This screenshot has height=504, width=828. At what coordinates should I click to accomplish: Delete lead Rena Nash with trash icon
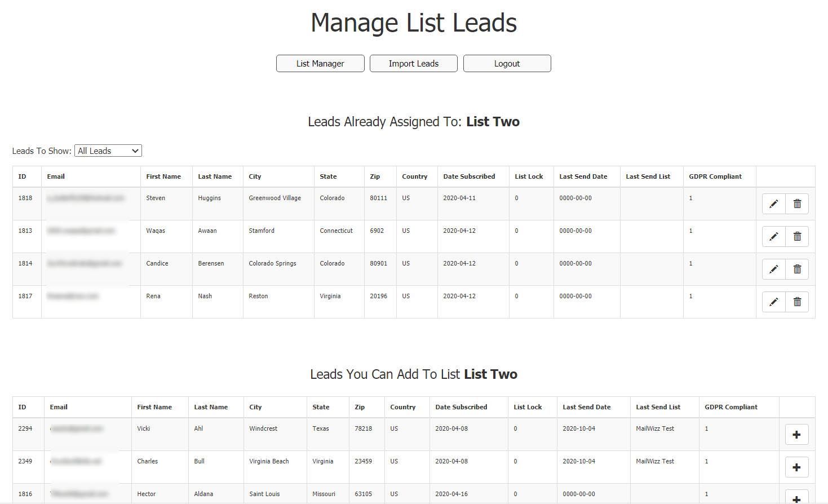[797, 302]
